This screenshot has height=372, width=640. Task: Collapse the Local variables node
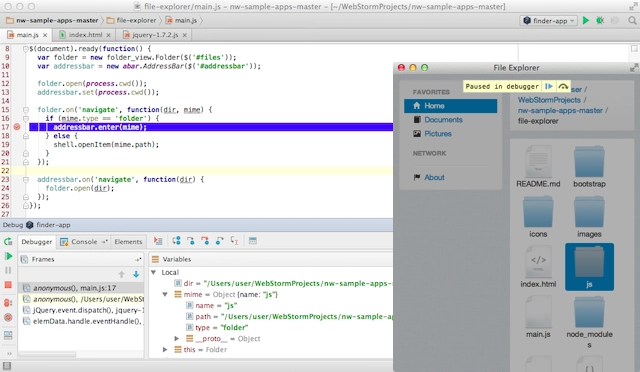point(154,272)
